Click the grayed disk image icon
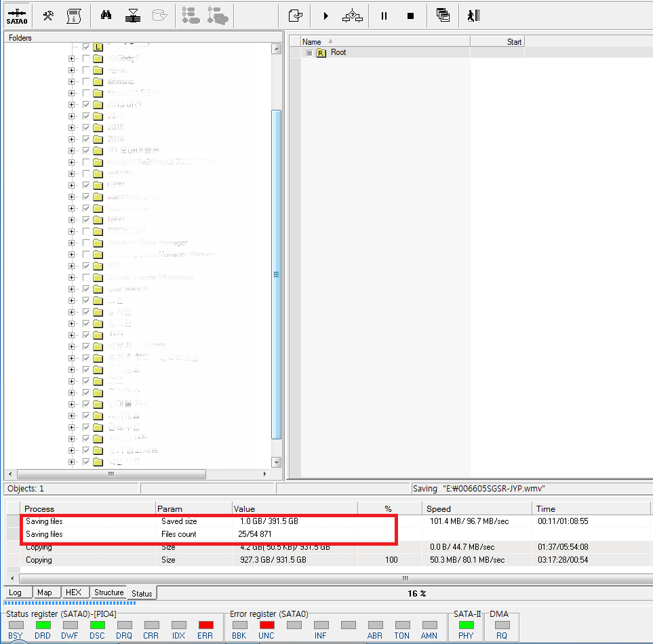The height and width of the screenshot is (644, 653). 159,16
